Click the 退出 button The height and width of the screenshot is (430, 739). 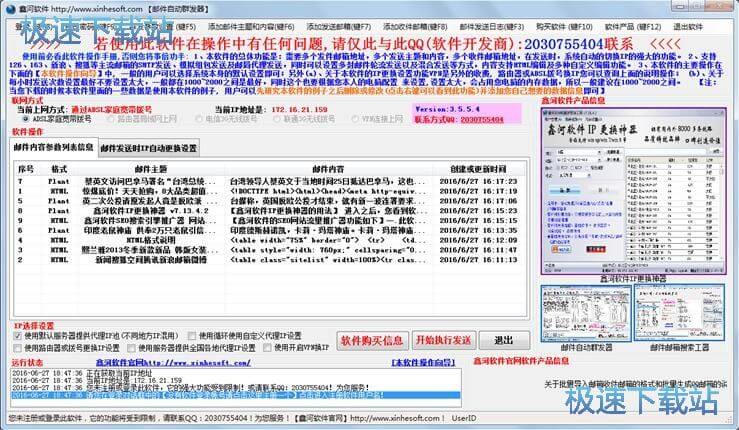[x=504, y=340]
